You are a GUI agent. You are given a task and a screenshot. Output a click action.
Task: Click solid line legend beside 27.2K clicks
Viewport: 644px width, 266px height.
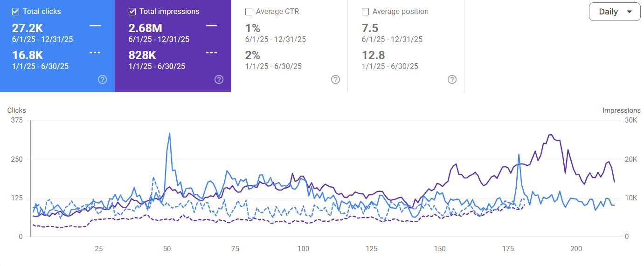pos(95,26)
